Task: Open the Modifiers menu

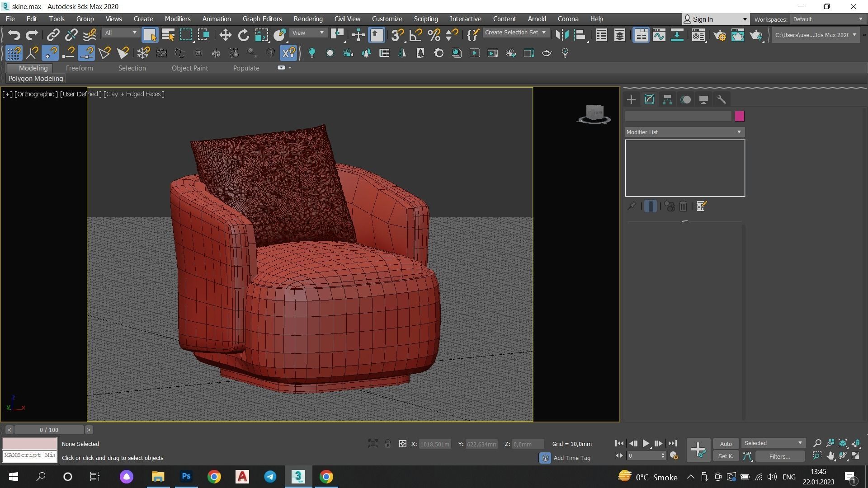Action: coord(177,19)
